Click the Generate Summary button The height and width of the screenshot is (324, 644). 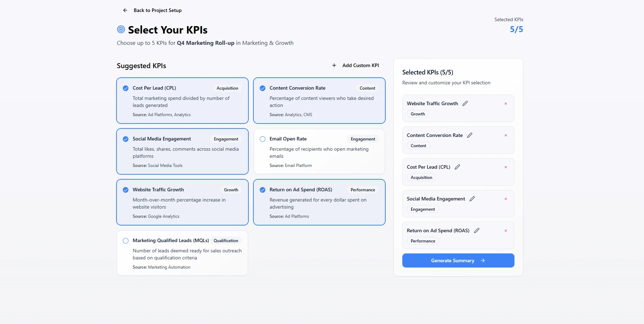[x=458, y=260]
